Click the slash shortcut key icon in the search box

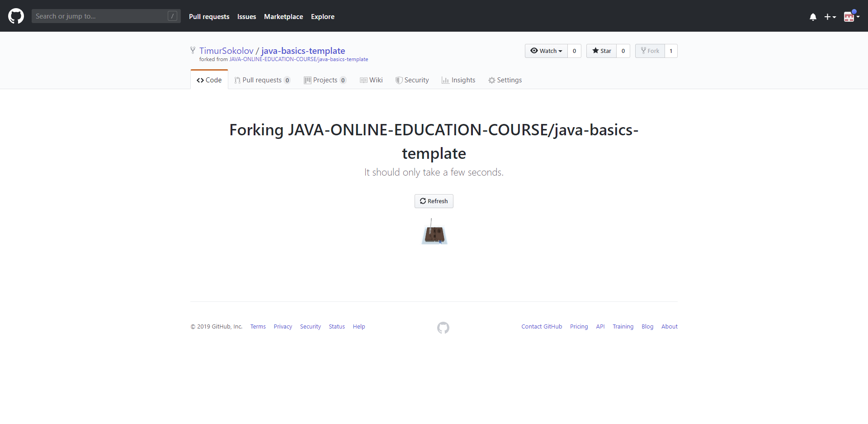[x=172, y=16]
